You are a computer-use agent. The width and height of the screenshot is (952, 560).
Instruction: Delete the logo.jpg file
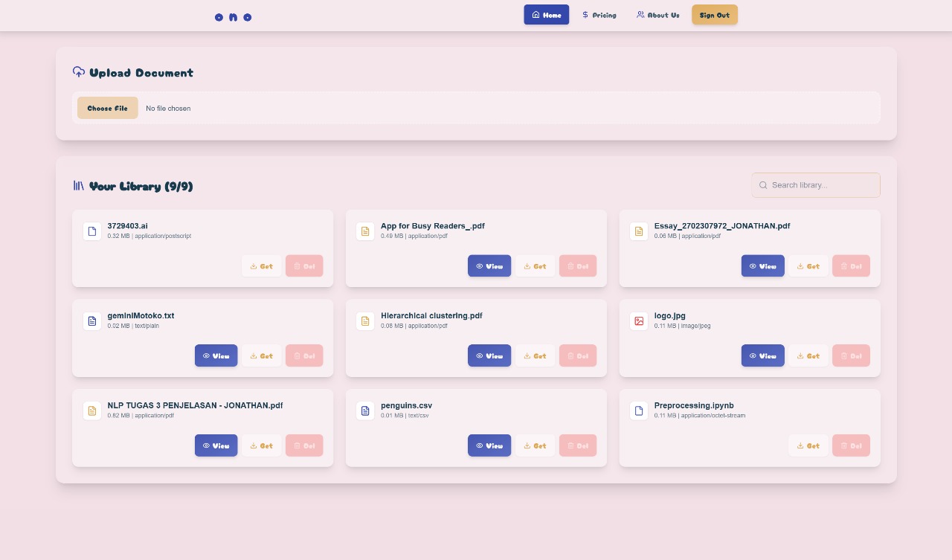pyautogui.click(x=851, y=356)
